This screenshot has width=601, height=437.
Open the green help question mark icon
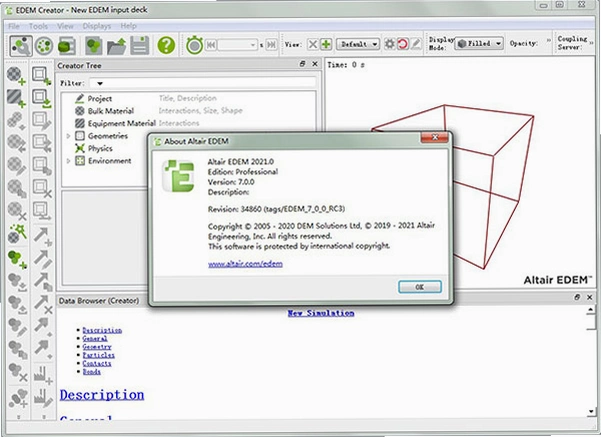click(166, 45)
